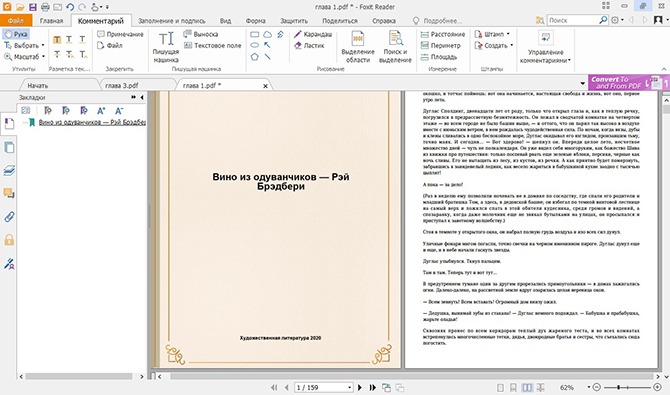Toggle facing pages view mode

(x=527, y=387)
